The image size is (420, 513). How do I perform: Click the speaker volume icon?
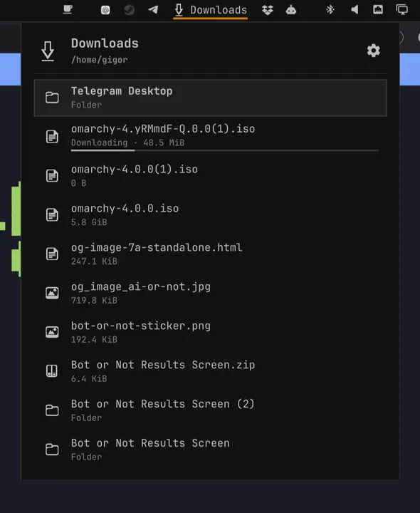click(355, 10)
